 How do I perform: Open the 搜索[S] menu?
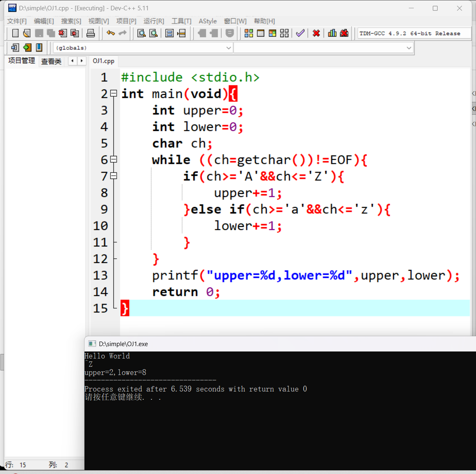pyautogui.click(x=71, y=21)
